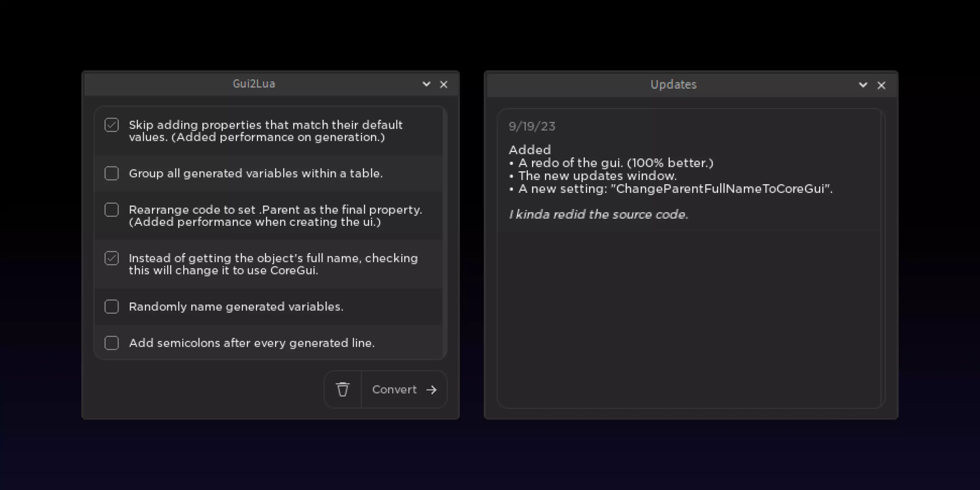Click the "Added" heading in Updates
980x490 pixels.
tap(529, 150)
